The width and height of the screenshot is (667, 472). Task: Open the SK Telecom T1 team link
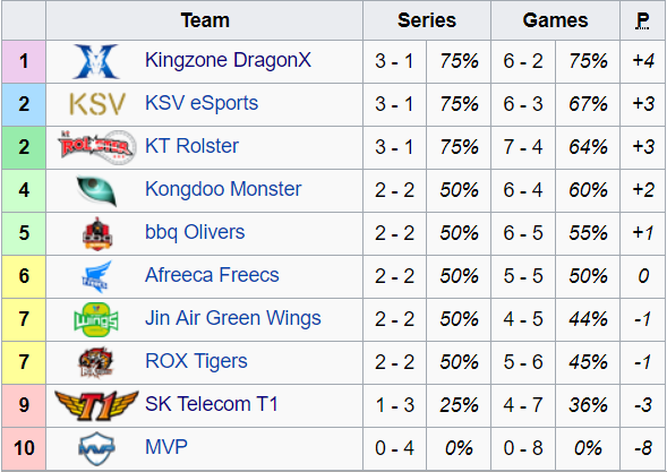pos(211,404)
